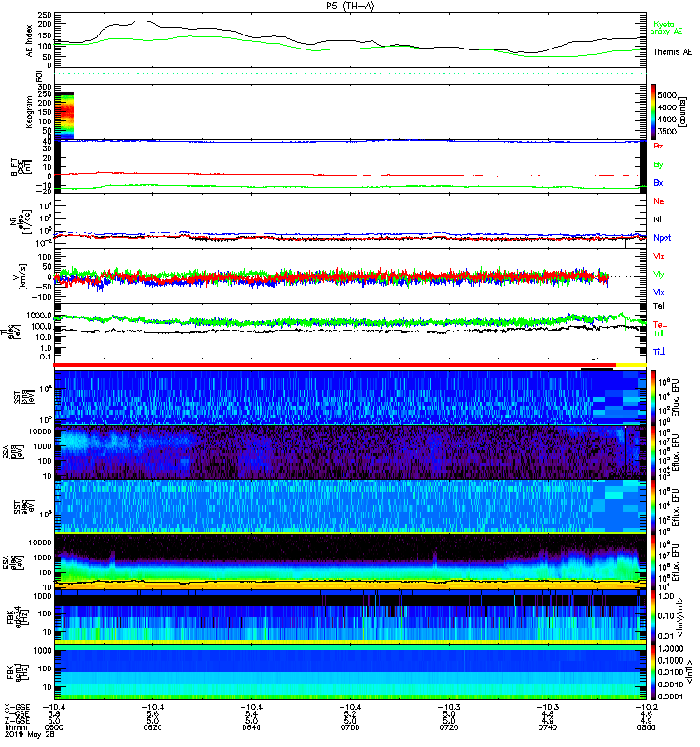700x747 pixels.
Task: Select the green Viy legend entry
Action: click(659, 275)
